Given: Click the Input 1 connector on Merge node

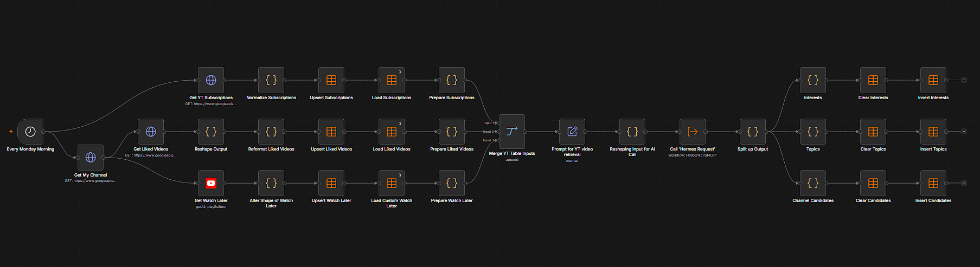Looking at the screenshot, I should click(499, 123).
